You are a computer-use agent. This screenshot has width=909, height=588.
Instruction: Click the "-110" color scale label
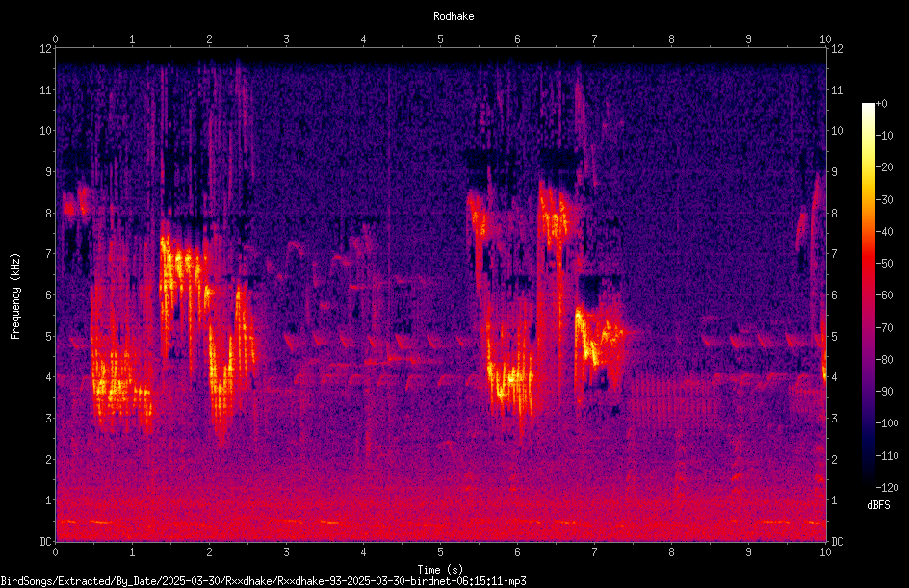click(887, 456)
